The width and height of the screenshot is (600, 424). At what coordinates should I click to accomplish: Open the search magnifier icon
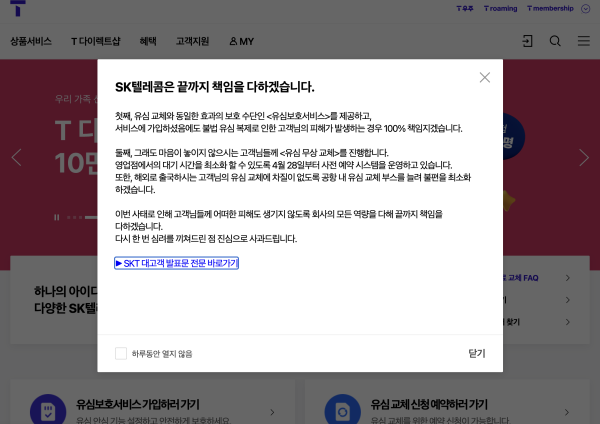pyautogui.click(x=555, y=41)
